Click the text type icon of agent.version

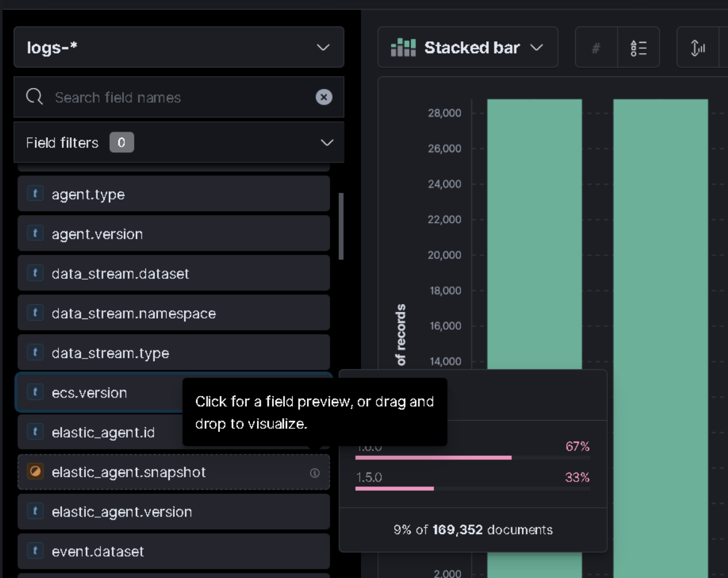point(35,233)
